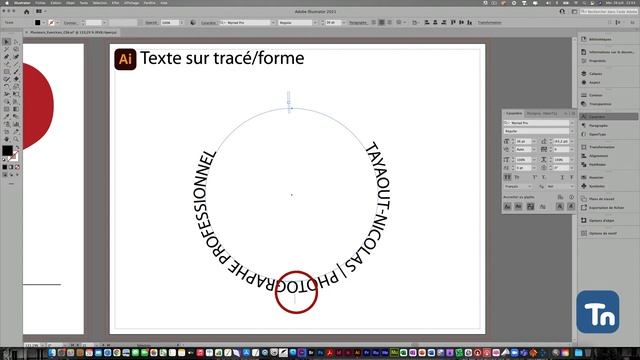Image resolution: width=640 pixels, height=360 pixels.
Task: Open the Texte menu
Action: pyautogui.click(x=84, y=3)
